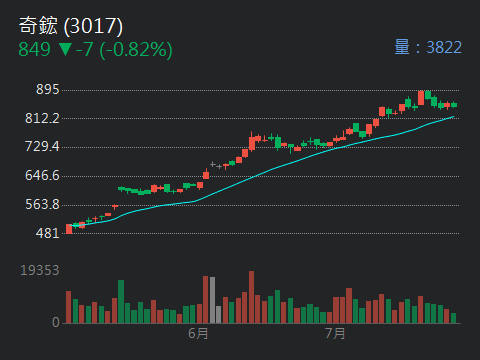
Task: Click the change value -7 (-0.82%)
Action: (x=124, y=50)
